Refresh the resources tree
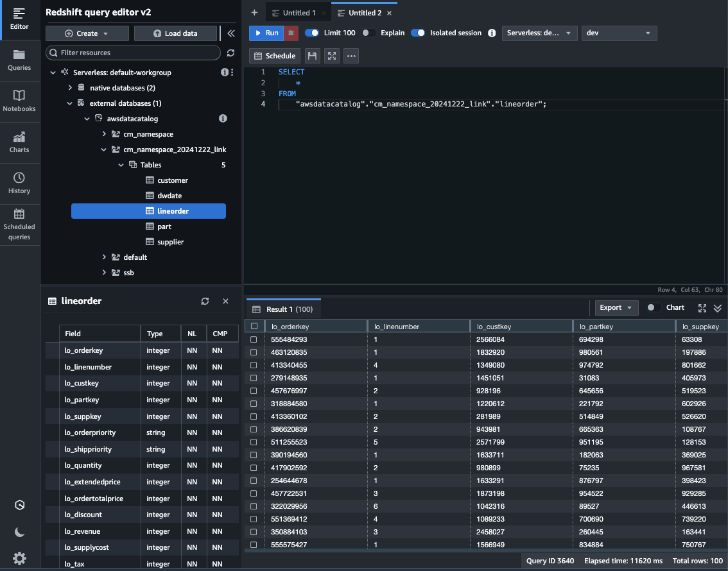Image resolution: width=728 pixels, height=571 pixels. (230, 54)
